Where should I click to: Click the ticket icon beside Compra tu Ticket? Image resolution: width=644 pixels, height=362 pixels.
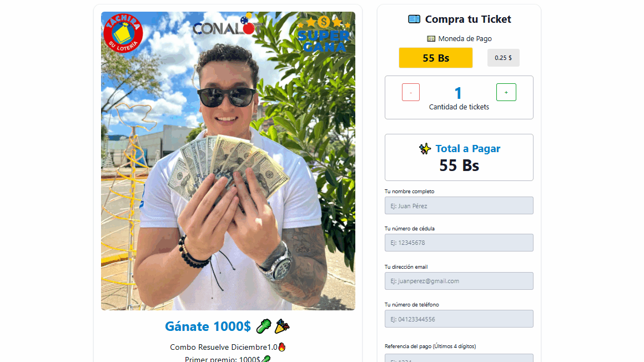tap(414, 19)
